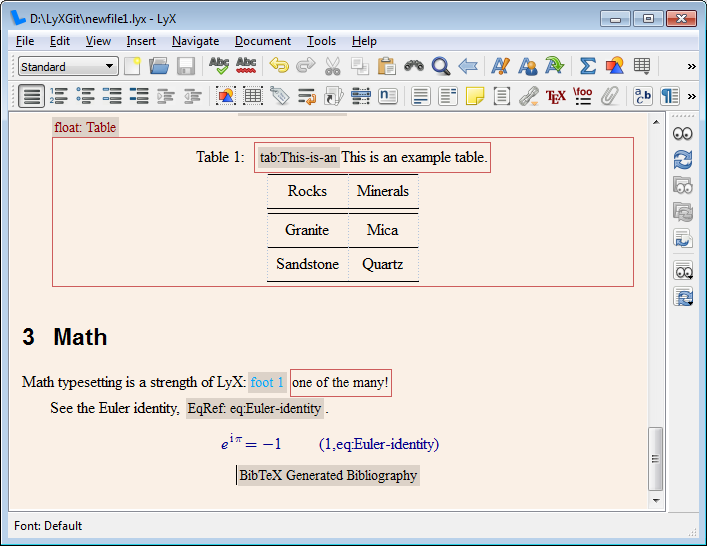Image resolution: width=707 pixels, height=546 pixels.
Task: Click the increase depth icon
Action: [166, 96]
